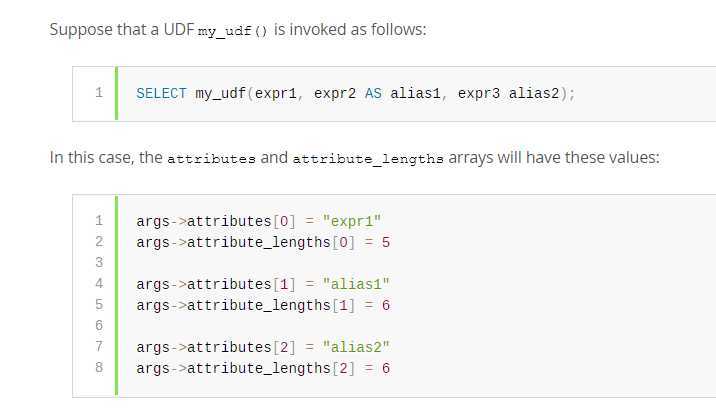The width and height of the screenshot is (716, 417).
Task: Click inline code my_udf() in the paragraph
Action: (233, 31)
